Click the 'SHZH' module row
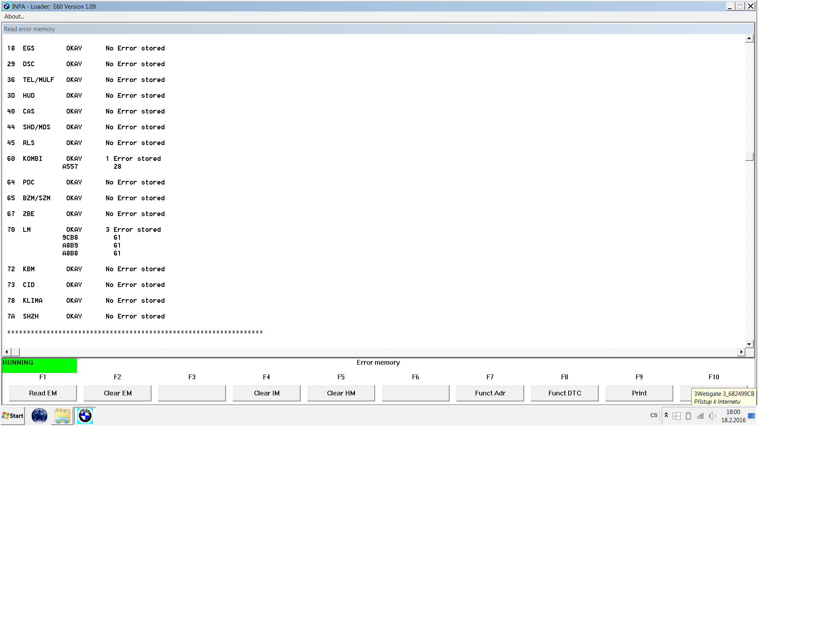The width and height of the screenshot is (840, 630). (x=86, y=317)
